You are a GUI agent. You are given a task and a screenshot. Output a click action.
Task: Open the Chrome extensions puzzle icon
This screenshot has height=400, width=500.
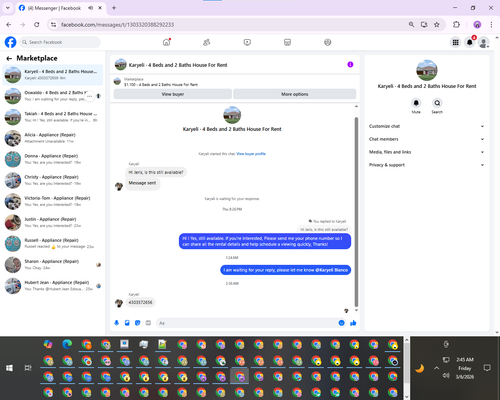[x=456, y=25]
